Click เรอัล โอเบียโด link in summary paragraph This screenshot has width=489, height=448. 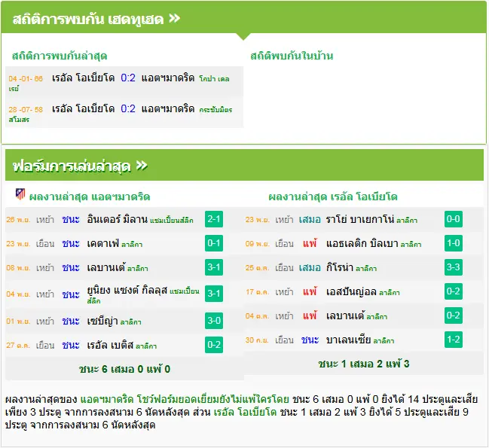(x=245, y=412)
